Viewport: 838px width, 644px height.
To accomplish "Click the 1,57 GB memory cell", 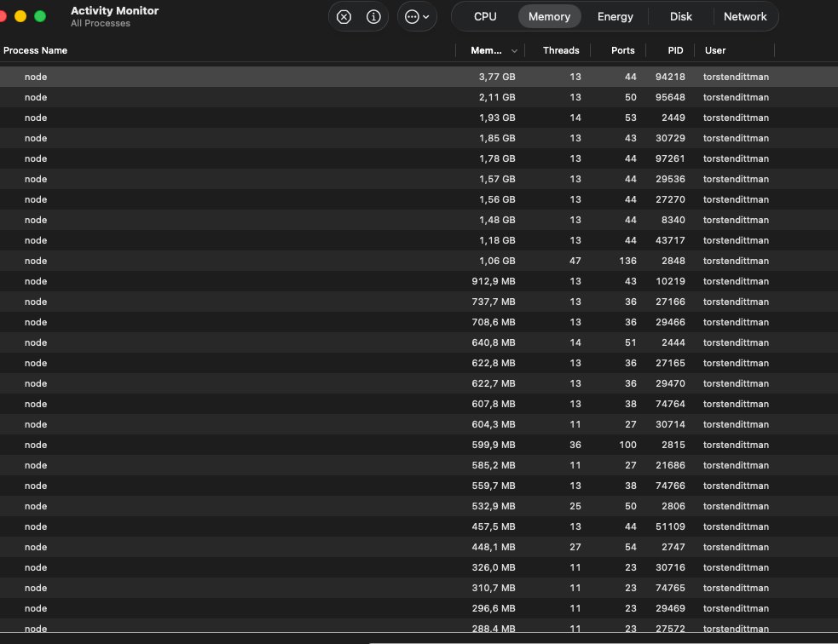I will pyautogui.click(x=496, y=179).
